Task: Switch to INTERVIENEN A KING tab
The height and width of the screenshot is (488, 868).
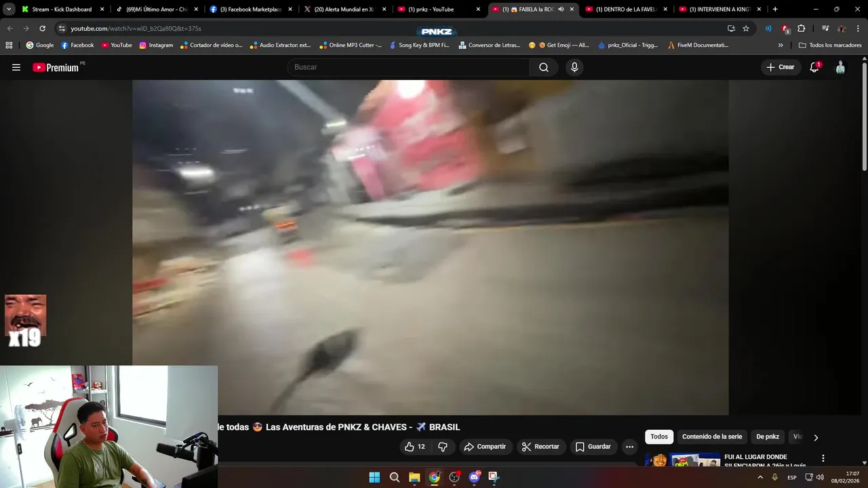Action: point(720,9)
